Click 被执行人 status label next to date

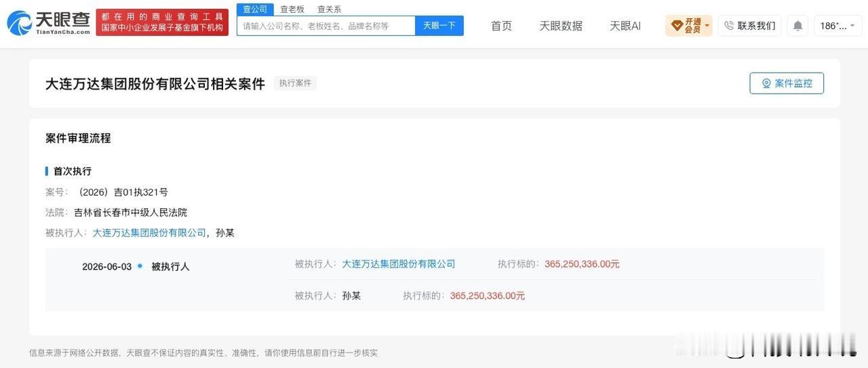pos(170,267)
